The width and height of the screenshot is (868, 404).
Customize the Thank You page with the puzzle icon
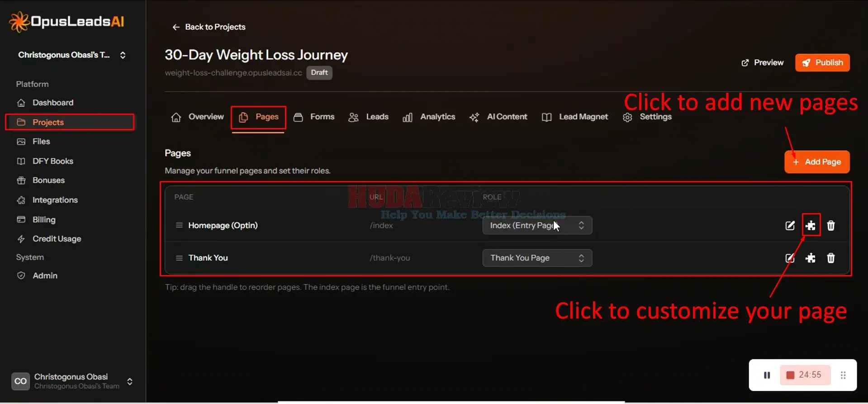click(811, 258)
